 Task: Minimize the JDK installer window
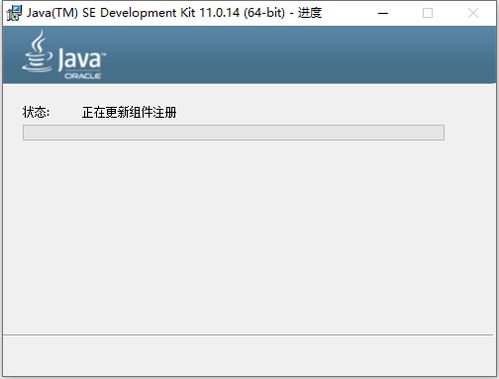[x=383, y=13]
